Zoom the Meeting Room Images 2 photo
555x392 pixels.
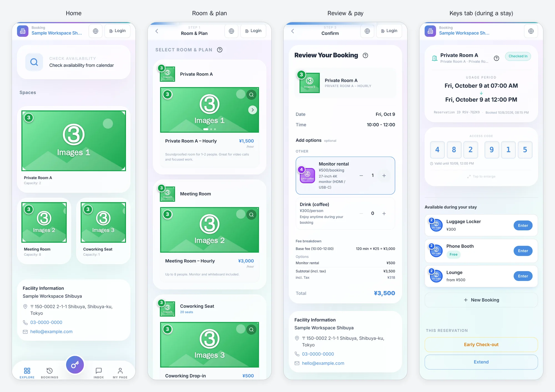(251, 215)
